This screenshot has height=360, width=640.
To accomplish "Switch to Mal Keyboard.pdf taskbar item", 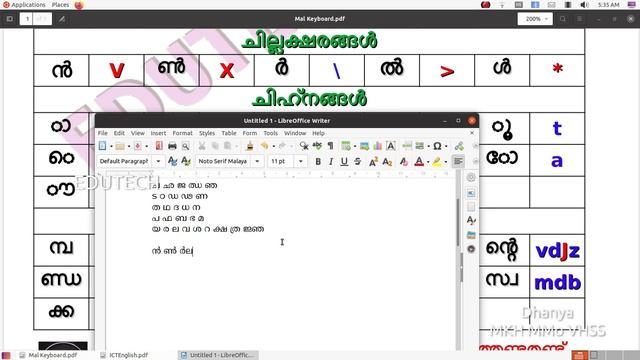I will click(x=49, y=355).
